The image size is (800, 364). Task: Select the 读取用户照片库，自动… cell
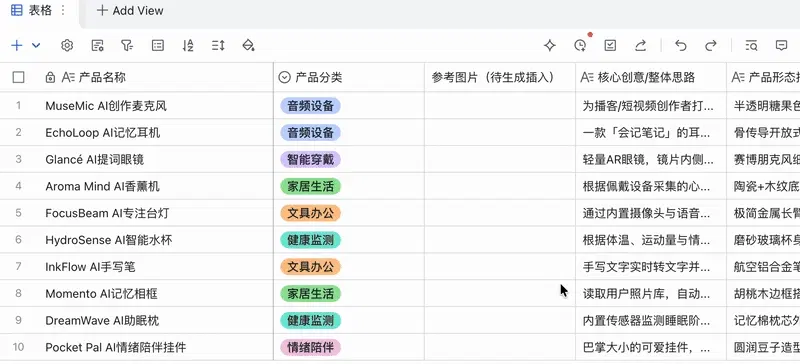(x=651, y=294)
